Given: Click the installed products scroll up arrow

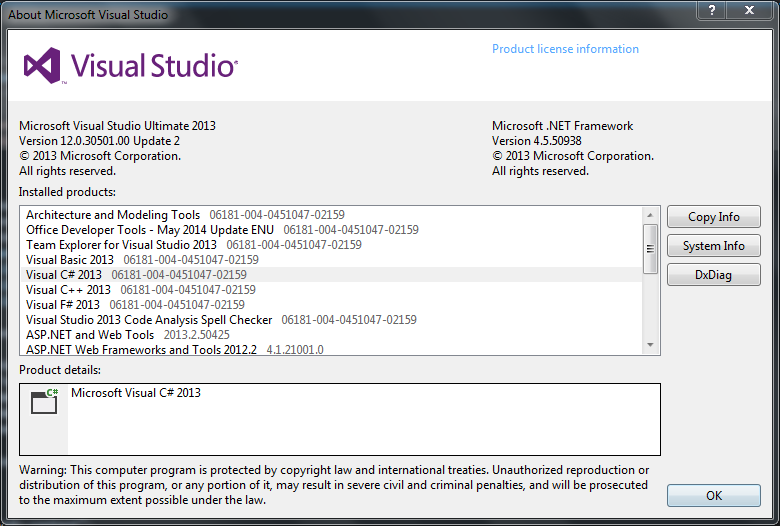Looking at the screenshot, I should click(x=650, y=215).
